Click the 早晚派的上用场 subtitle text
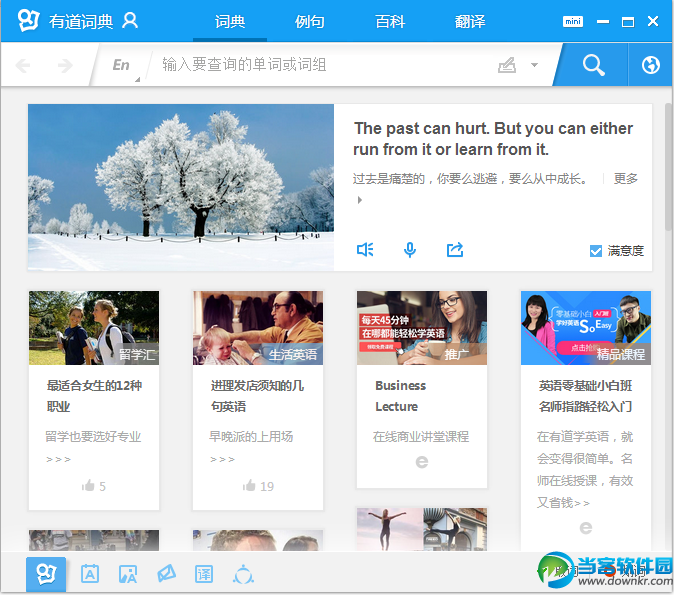This screenshot has width=674, height=595. point(251,437)
